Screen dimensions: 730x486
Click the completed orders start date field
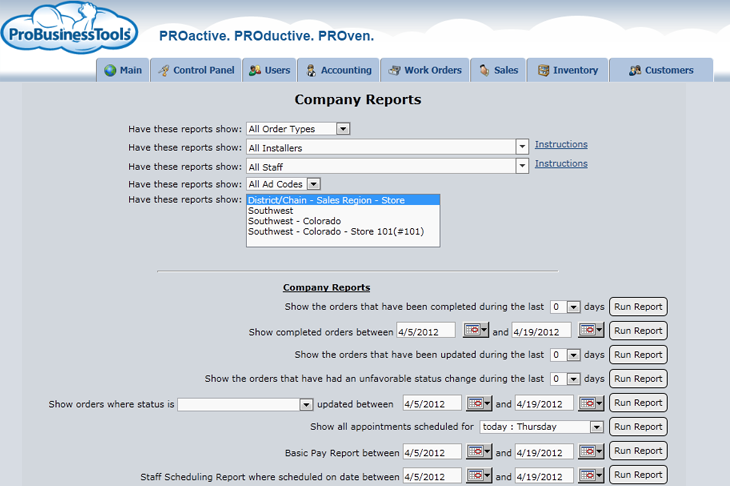[x=426, y=331]
